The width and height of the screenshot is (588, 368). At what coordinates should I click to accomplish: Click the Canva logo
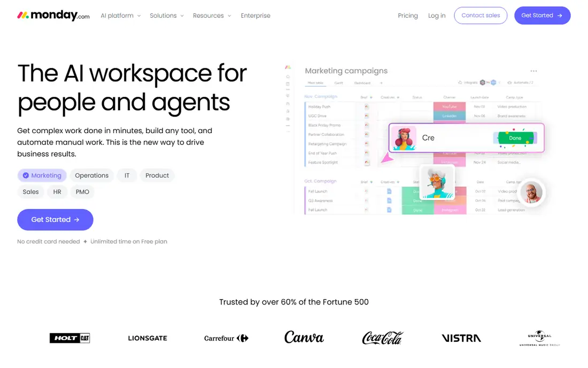pyautogui.click(x=304, y=337)
